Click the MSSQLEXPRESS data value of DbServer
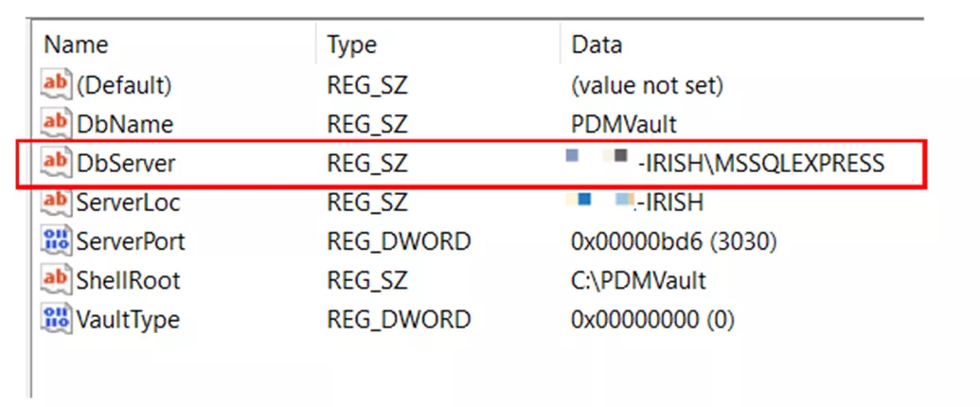Image resolution: width=980 pixels, height=407 pixels. tap(761, 163)
